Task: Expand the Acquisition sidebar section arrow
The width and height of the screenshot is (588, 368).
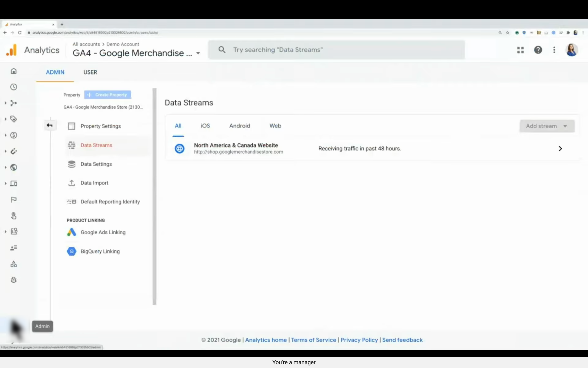Action: 5,103
